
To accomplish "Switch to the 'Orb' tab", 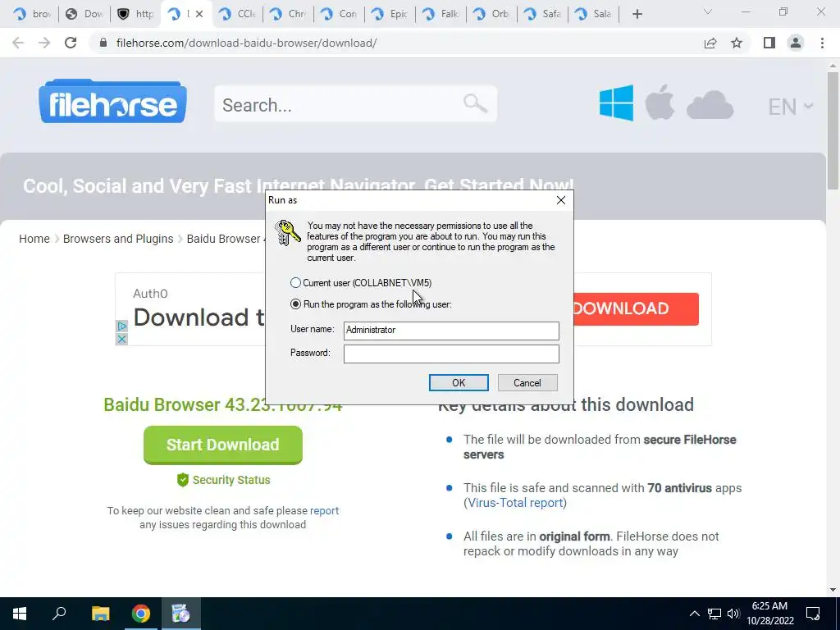I will point(492,15).
